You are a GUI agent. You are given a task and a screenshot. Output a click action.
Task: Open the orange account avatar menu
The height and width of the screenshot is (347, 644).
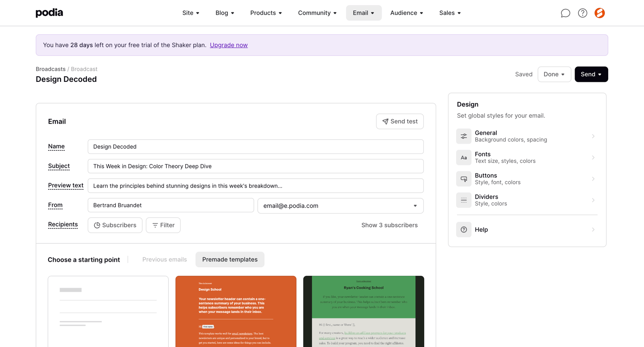[x=600, y=13]
